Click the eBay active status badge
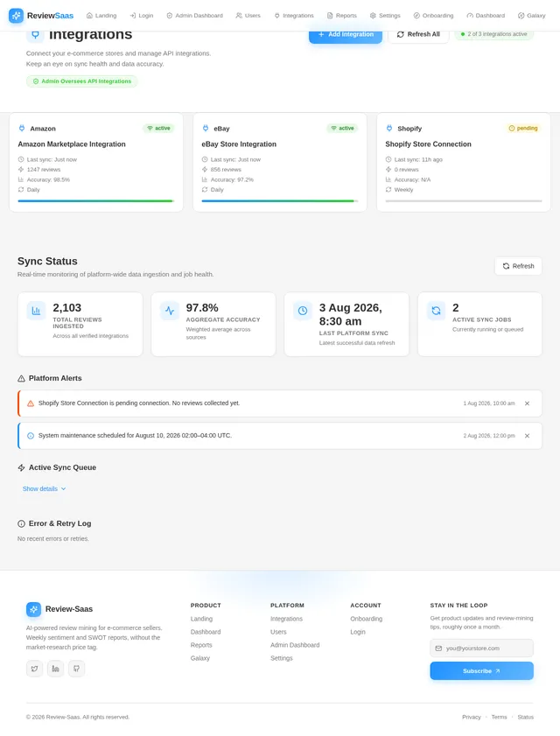 342,128
